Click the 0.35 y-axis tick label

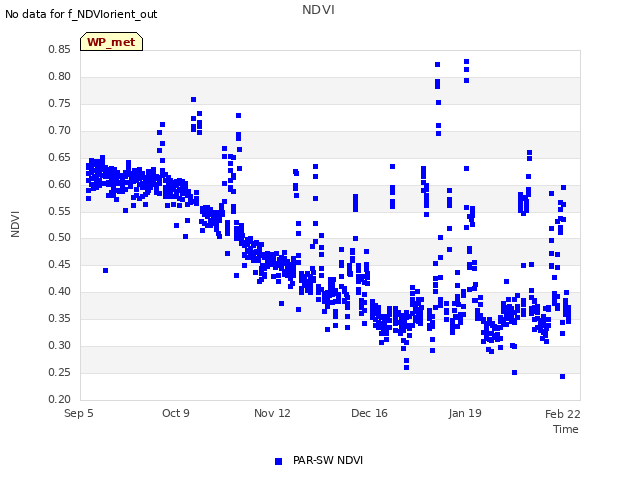pos(59,318)
